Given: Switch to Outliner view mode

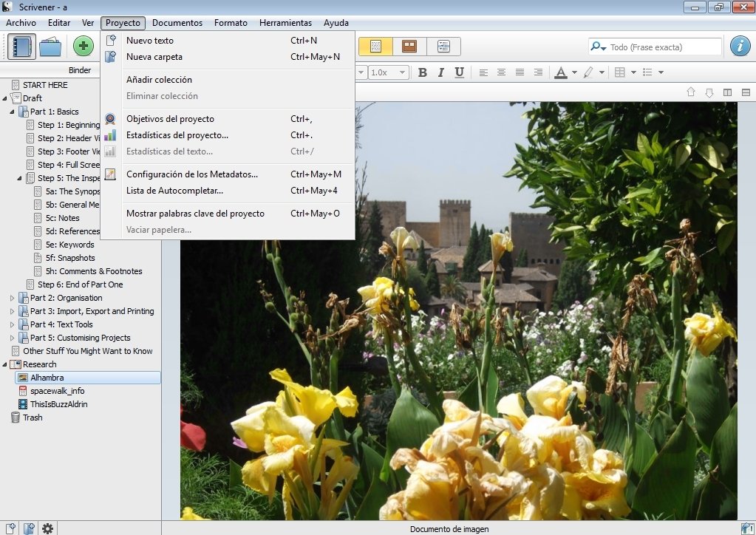Looking at the screenshot, I should tap(443, 47).
